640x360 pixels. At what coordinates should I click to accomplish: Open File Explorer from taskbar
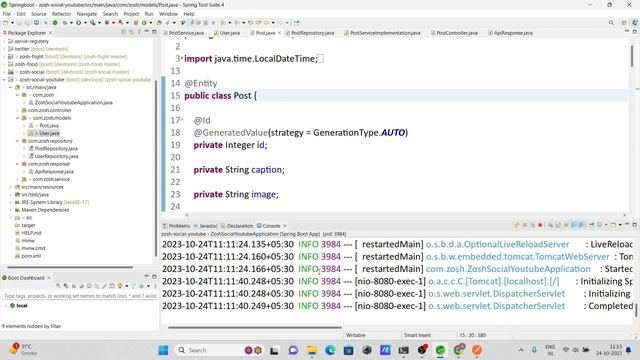point(312,350)
